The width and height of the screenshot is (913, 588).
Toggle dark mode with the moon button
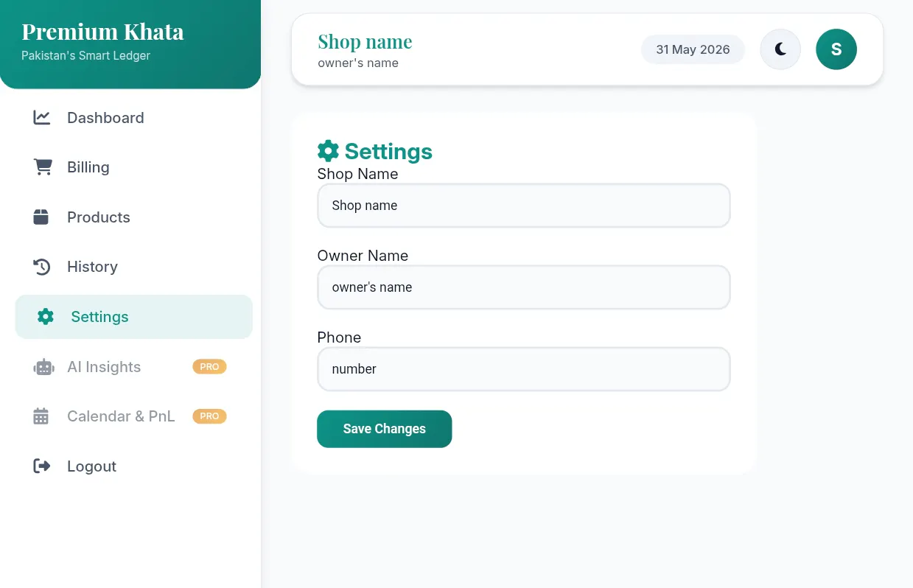click(x=780, y=49)
